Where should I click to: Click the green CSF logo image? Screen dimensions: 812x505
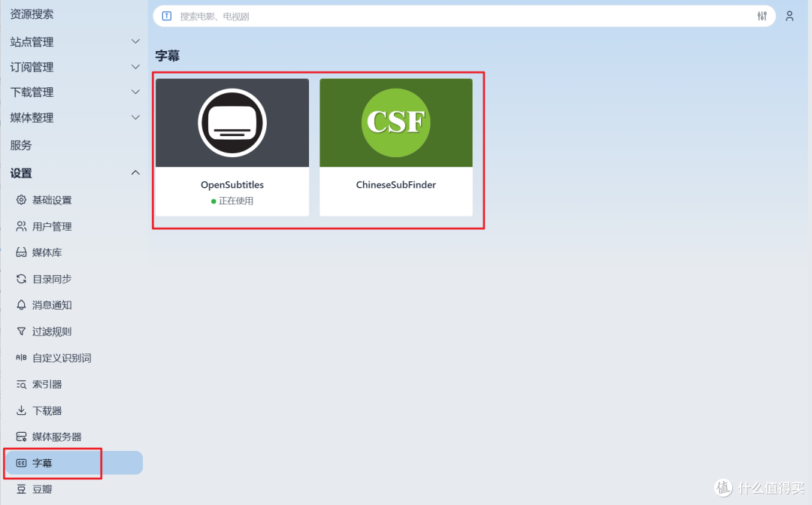coord(395,122)
